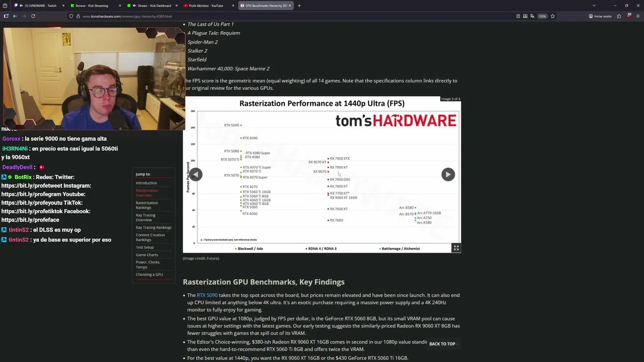Image resolution: width=644 pixels, height=362 pixels.
Task: Open the tracking protection shield icon
Action: 71,16
